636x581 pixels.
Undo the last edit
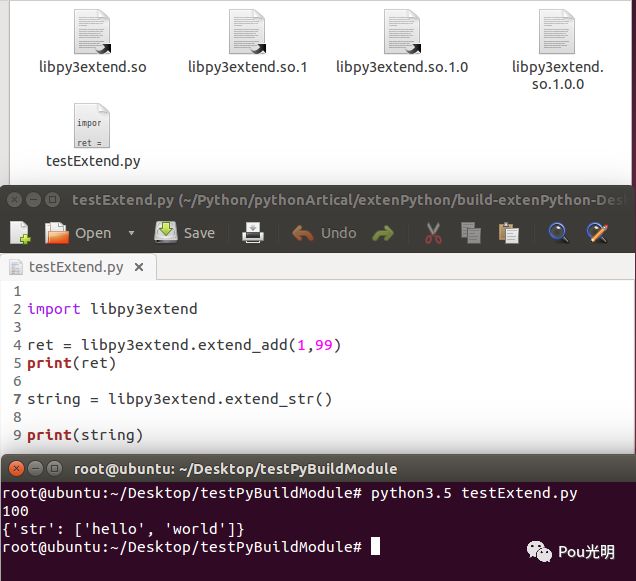pos(324,233)
